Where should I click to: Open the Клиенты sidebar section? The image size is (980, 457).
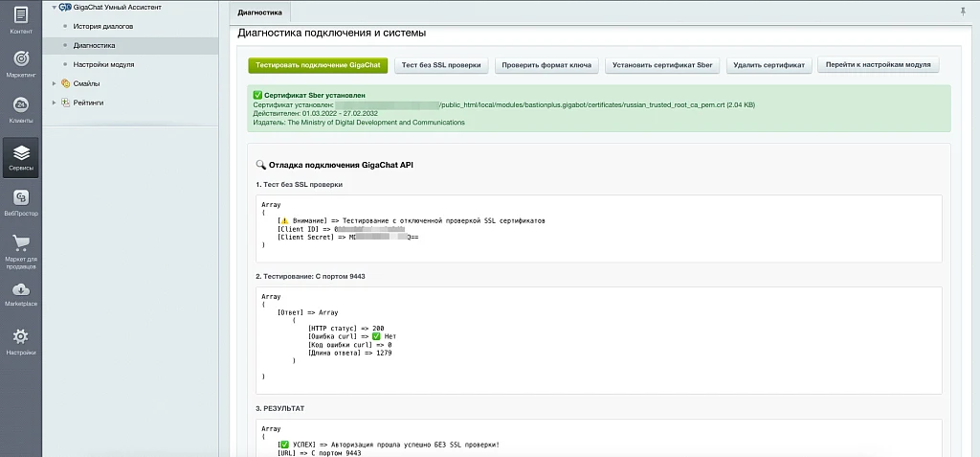point(21,109)
